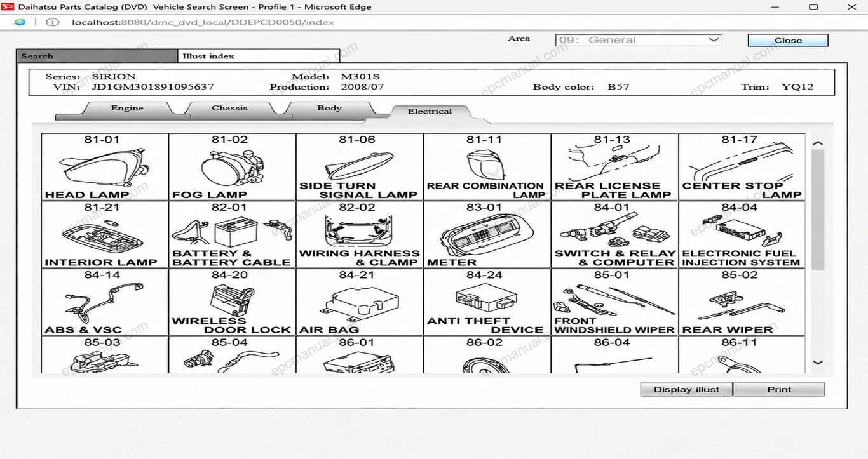Click the site information icon
The width and height of the screenshot is (868, 459).
53,22
